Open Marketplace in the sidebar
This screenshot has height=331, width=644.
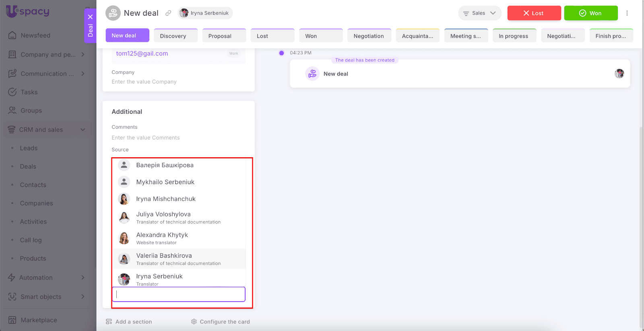point(39,320)
